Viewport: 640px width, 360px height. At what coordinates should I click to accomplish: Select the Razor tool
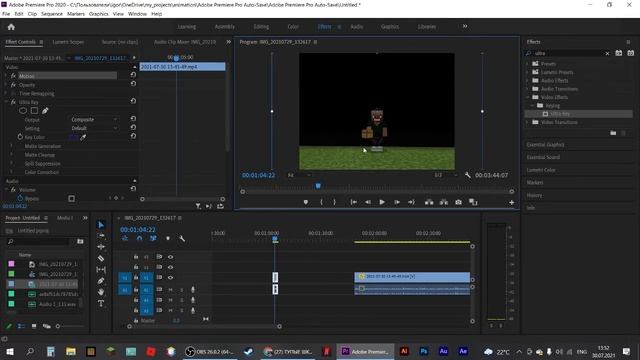(101, 258)
